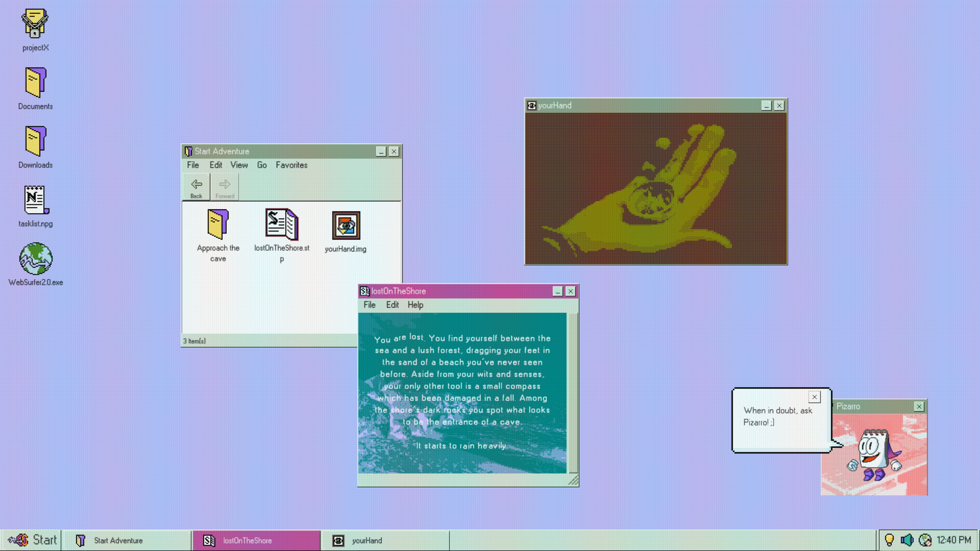Click the Back button in Start Adventure
Screen dimensions: 980x551
196,186
